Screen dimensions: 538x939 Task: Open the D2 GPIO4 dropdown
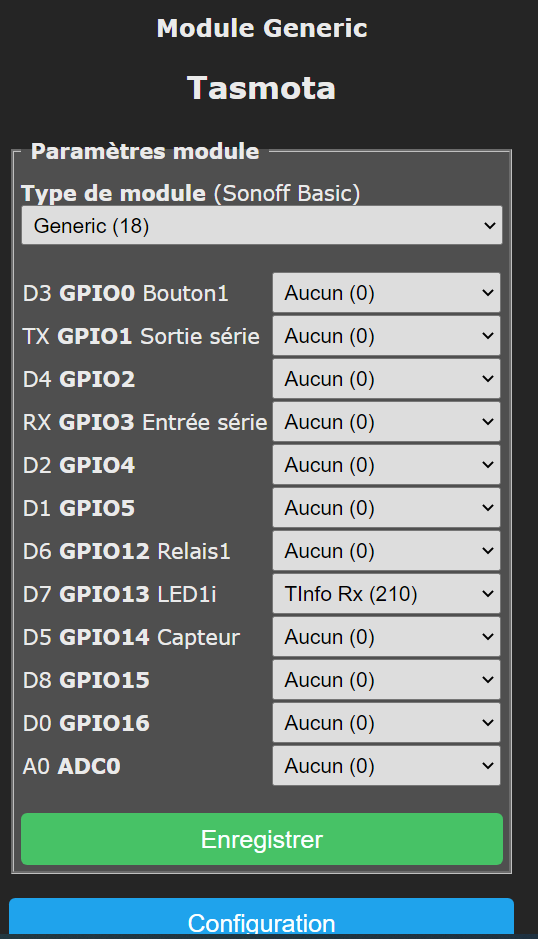click(386, 465)
